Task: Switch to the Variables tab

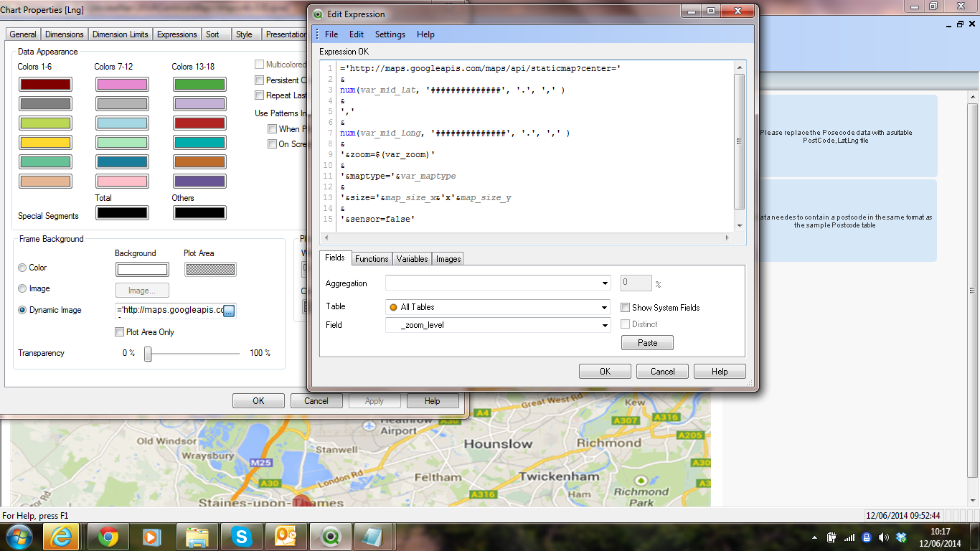Action: [412, 259]
